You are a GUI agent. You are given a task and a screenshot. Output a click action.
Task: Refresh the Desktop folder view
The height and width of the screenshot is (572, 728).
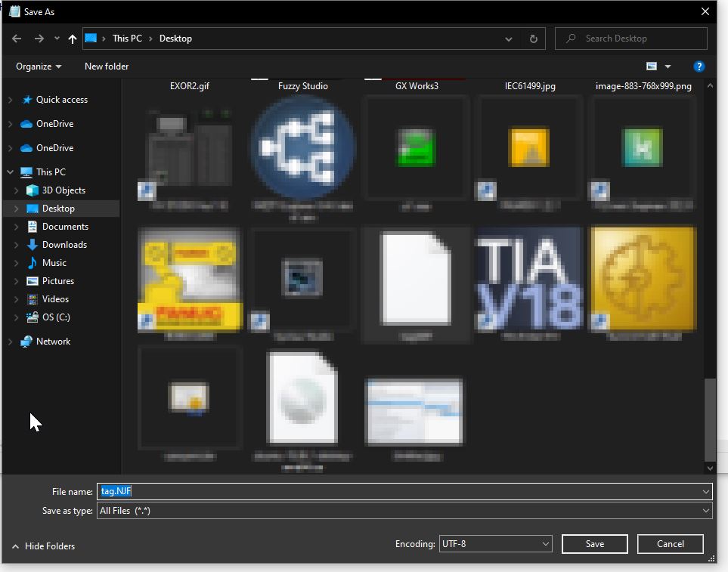point(534,39)
